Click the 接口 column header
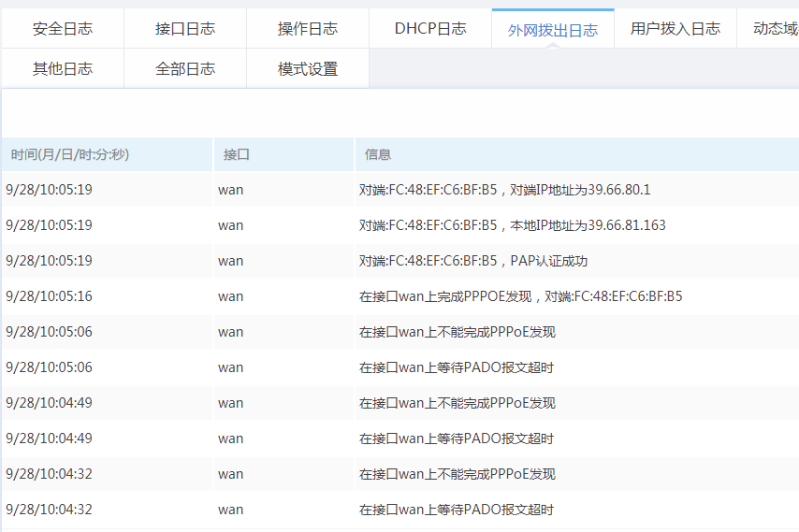This screenshot has width=799, height=532. 237,154
